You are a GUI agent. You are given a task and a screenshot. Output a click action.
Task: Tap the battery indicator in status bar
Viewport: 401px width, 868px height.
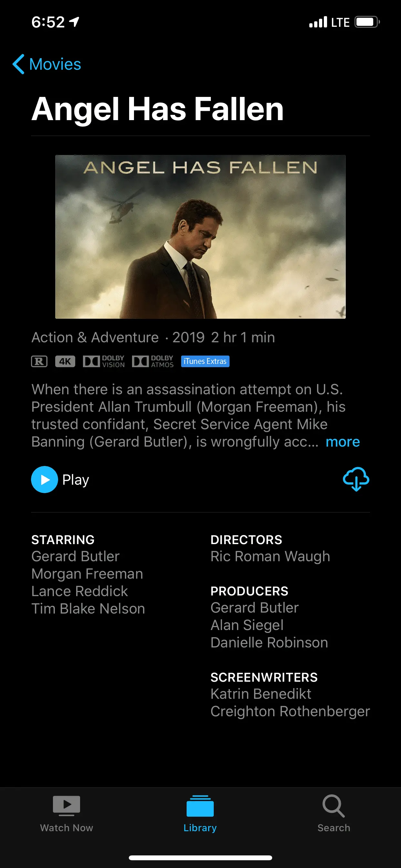tap(367, 22)
